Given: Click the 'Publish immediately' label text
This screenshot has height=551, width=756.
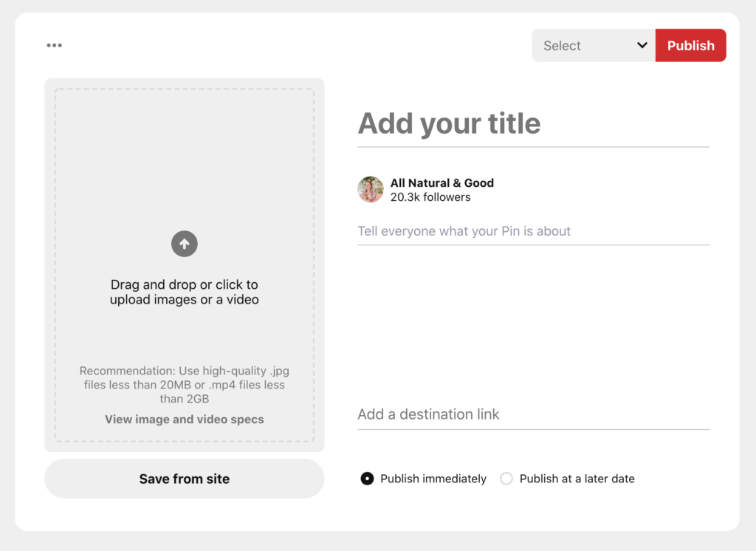Looking at the screenshot, I should pyautogui.click(x=433, y=479).
